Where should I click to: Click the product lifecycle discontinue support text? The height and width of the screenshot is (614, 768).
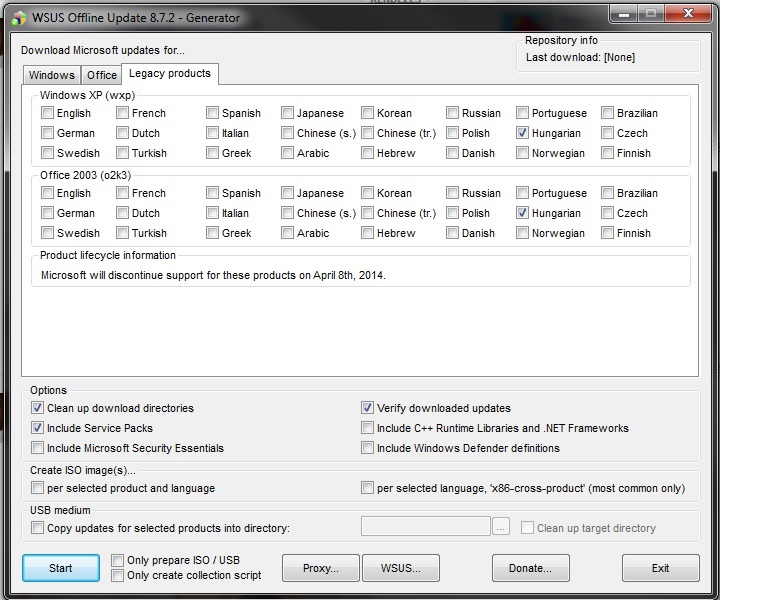[x=213, y=275]
